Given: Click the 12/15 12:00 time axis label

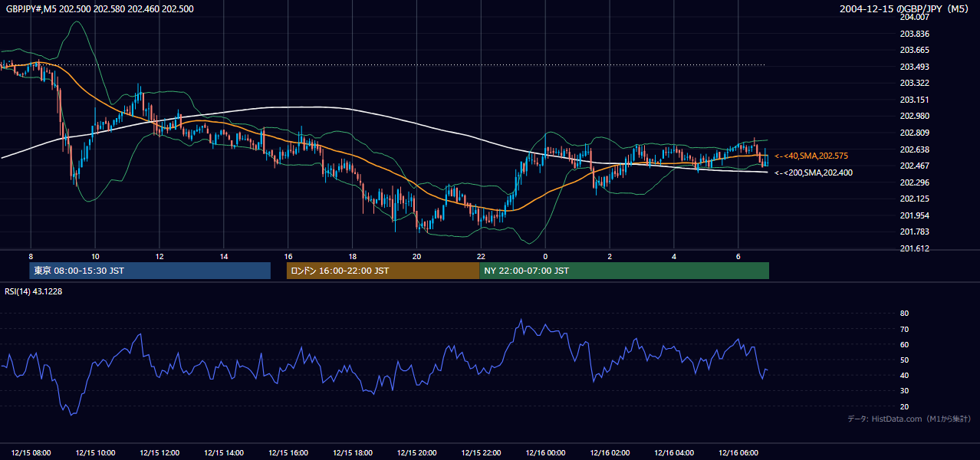Looking at the screenshot, I should [x=160, y=452].
